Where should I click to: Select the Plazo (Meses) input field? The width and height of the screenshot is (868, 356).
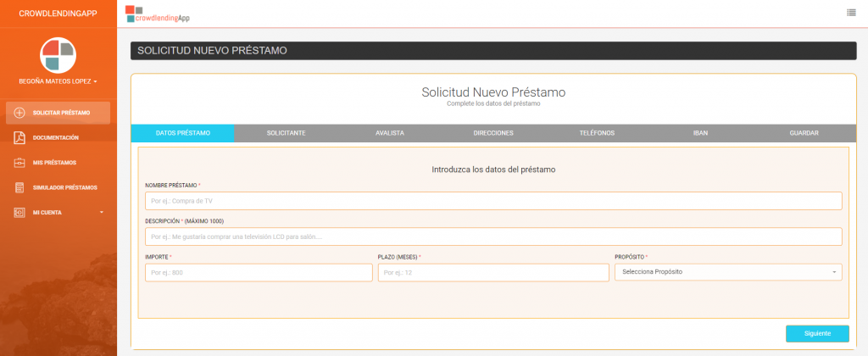coord(493,272)
